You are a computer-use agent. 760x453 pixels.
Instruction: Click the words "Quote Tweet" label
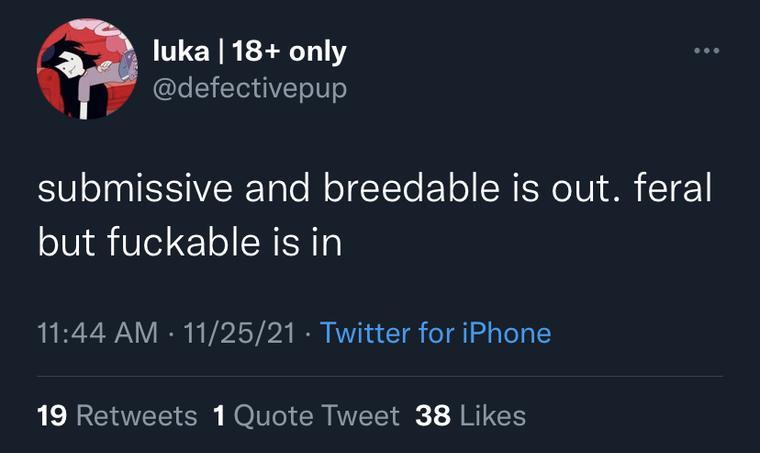317,415
